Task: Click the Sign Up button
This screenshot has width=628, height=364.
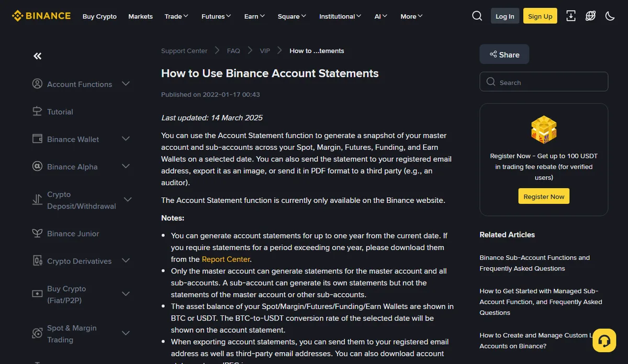Action: click(540, 16)
